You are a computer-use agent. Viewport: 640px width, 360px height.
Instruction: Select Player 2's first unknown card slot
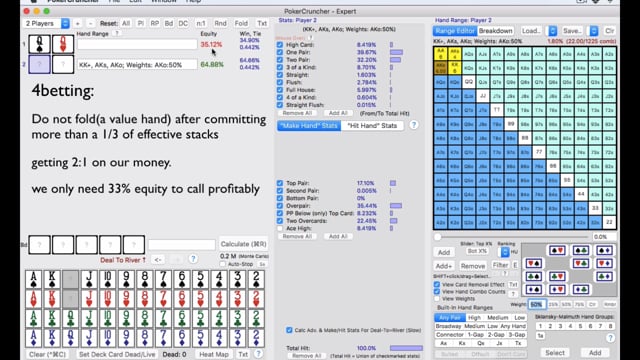click(x=39, y=64)
